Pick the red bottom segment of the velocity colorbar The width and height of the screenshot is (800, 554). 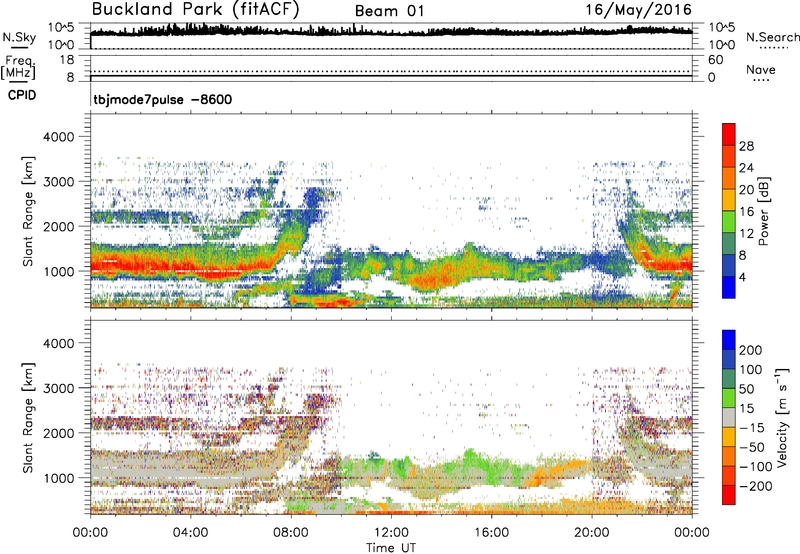coord(729,495)
